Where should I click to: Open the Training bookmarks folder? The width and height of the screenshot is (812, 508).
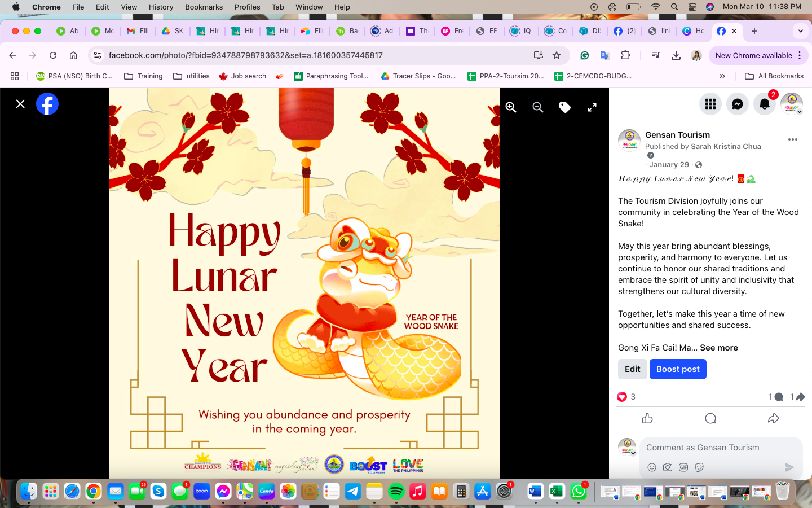[143, 76]
